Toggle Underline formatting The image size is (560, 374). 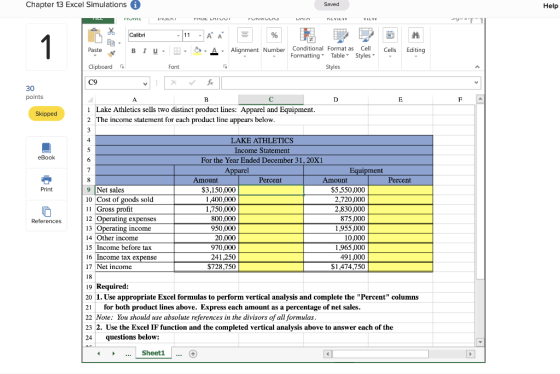click(x=155, y=51)
